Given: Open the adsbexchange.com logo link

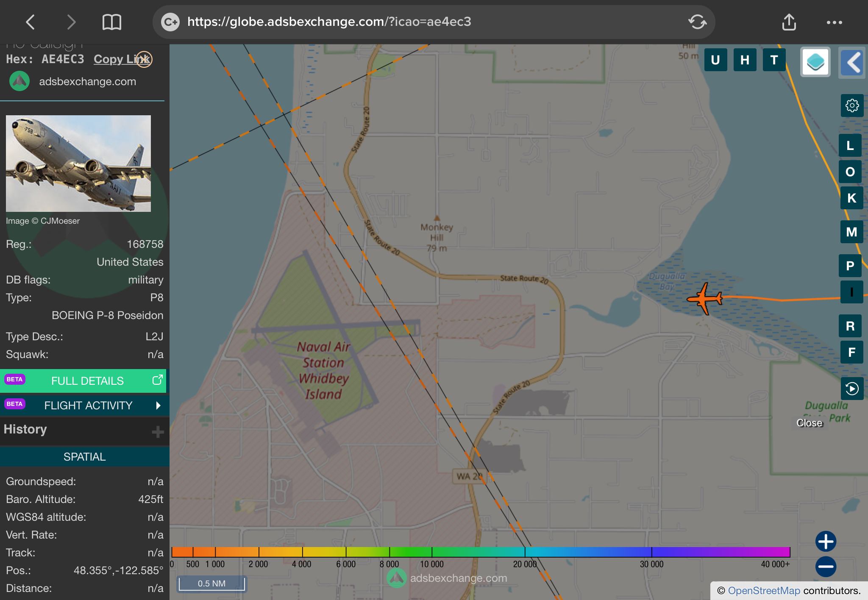Looking at the screenshot, I should pos(72,81).
